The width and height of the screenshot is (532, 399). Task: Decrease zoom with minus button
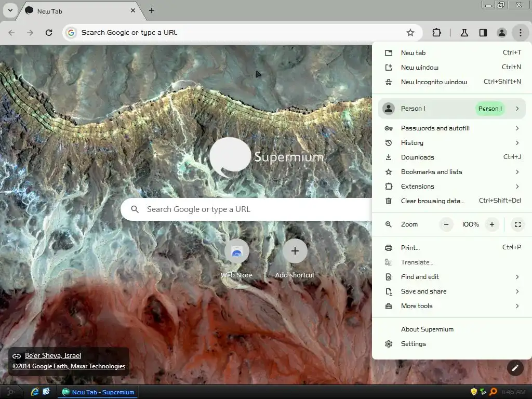coord(446,224)
